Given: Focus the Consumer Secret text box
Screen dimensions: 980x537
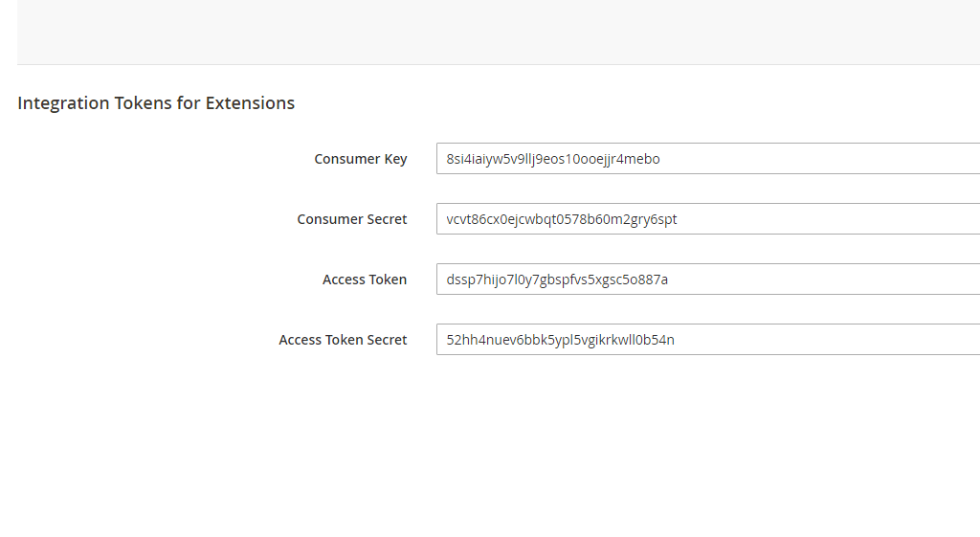Looking at the screenshot, I should pyautogui.click(x=708, y=219).
